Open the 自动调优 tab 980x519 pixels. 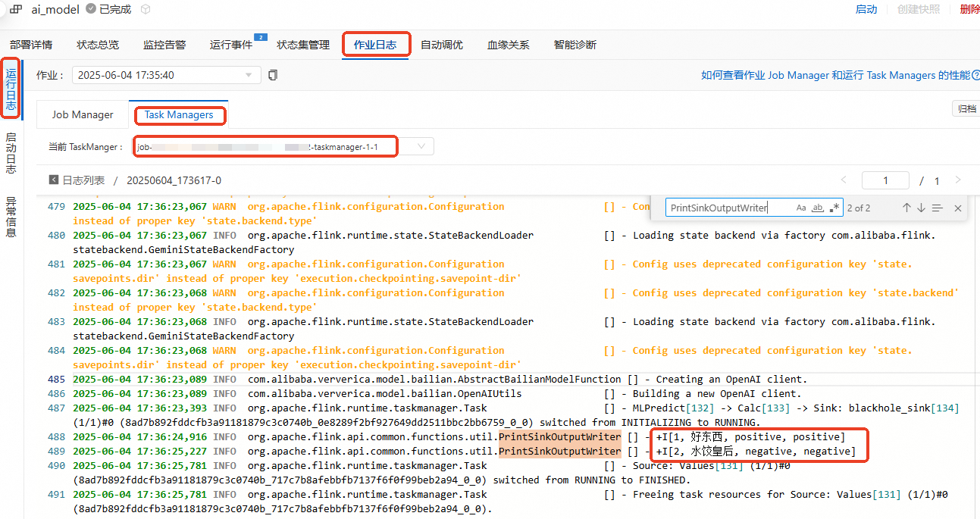coord(442,45)
